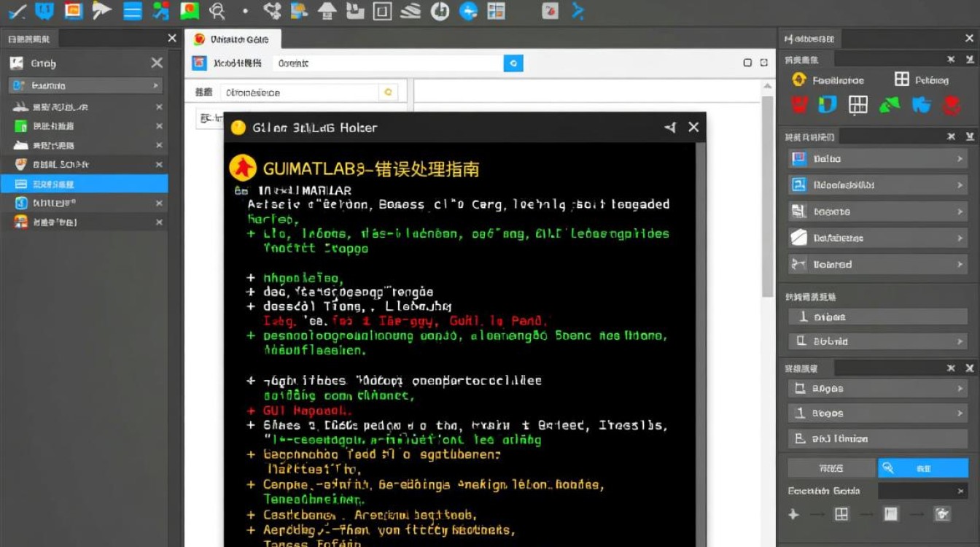
Task: Click the green arrow icon in right palette
Action: coord(890,105)
